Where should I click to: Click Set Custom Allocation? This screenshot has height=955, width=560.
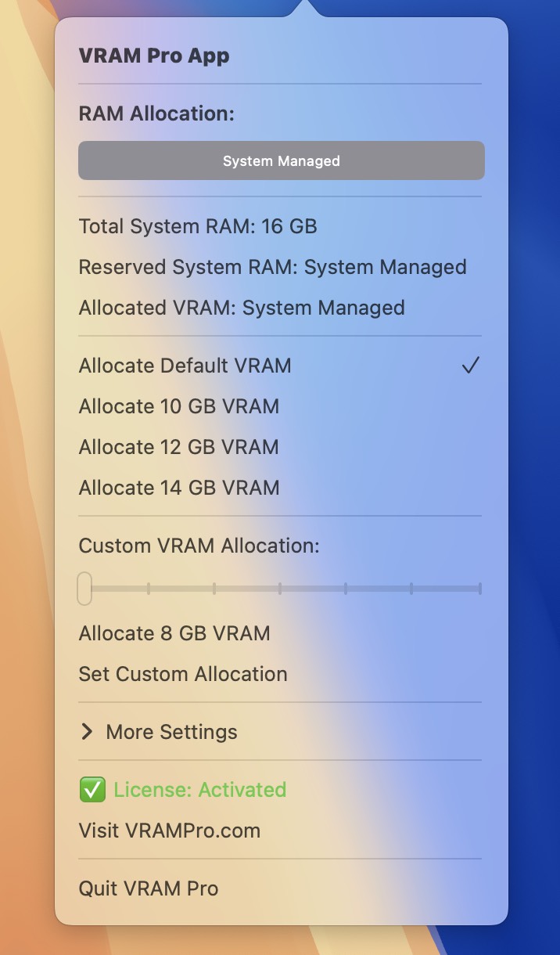[x=280, y=674]
